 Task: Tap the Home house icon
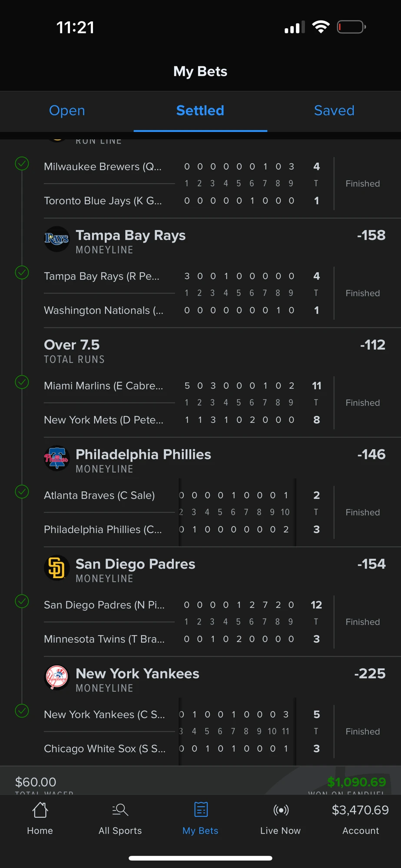(40, 810)
